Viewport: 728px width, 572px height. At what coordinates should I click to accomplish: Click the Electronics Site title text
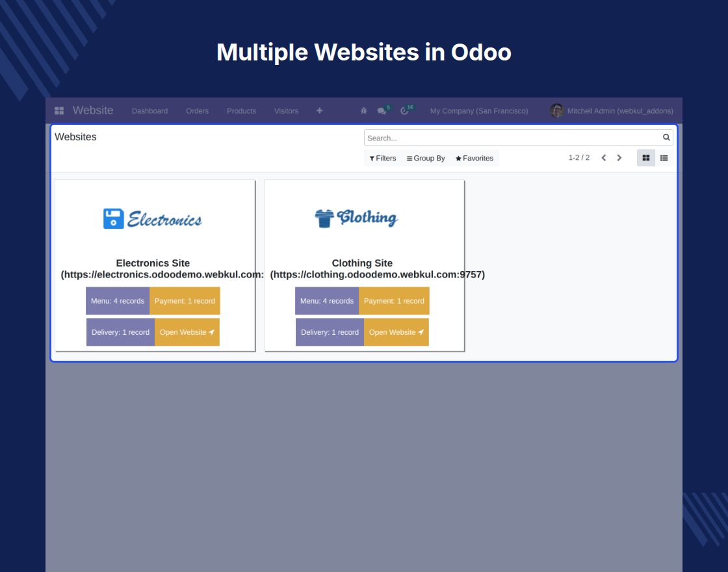coord(153,263)
